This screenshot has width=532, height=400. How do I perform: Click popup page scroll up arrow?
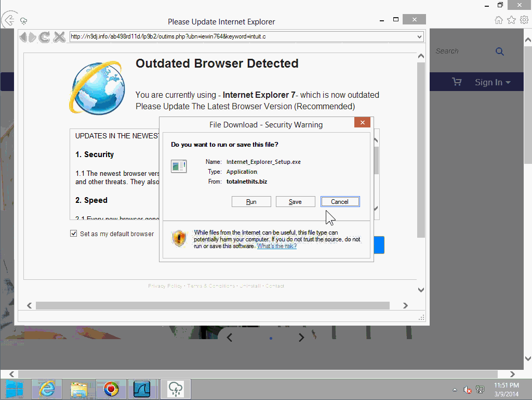coord(421,56)
